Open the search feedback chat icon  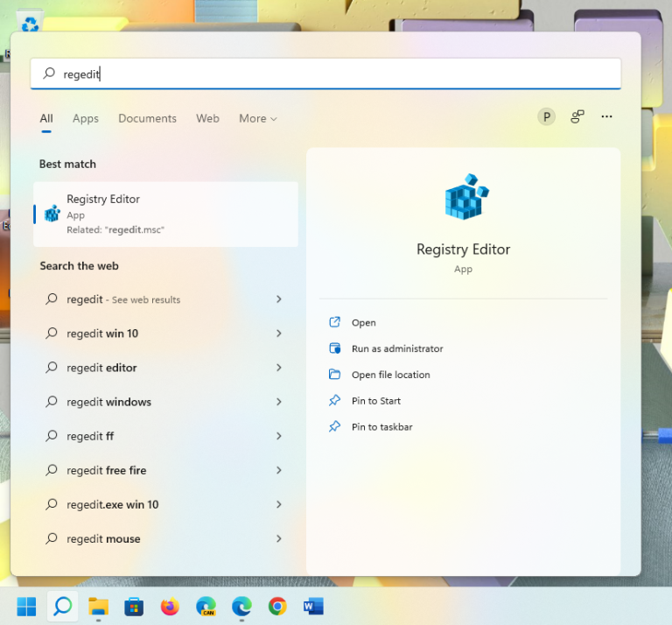[x=577, y=116]
